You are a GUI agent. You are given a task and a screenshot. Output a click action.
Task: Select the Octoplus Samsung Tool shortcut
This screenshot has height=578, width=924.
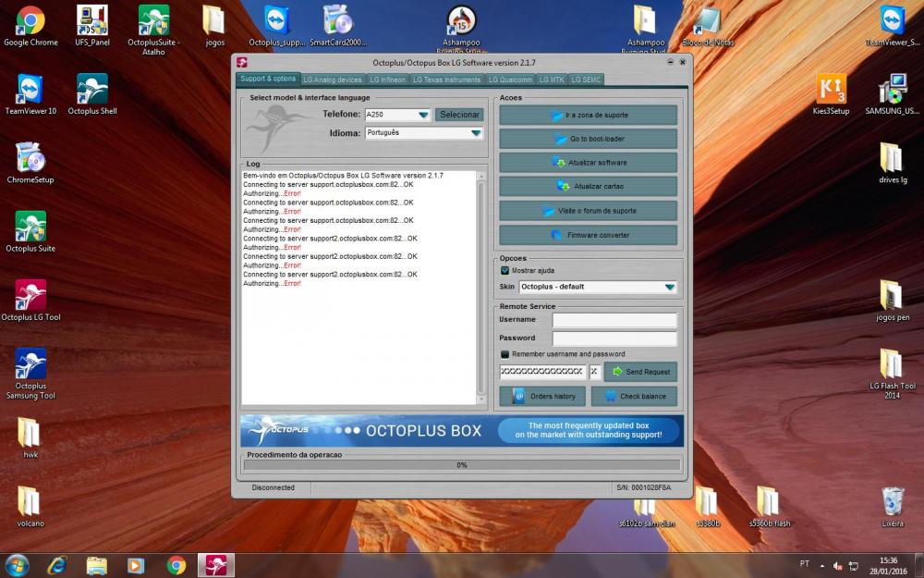30,374
